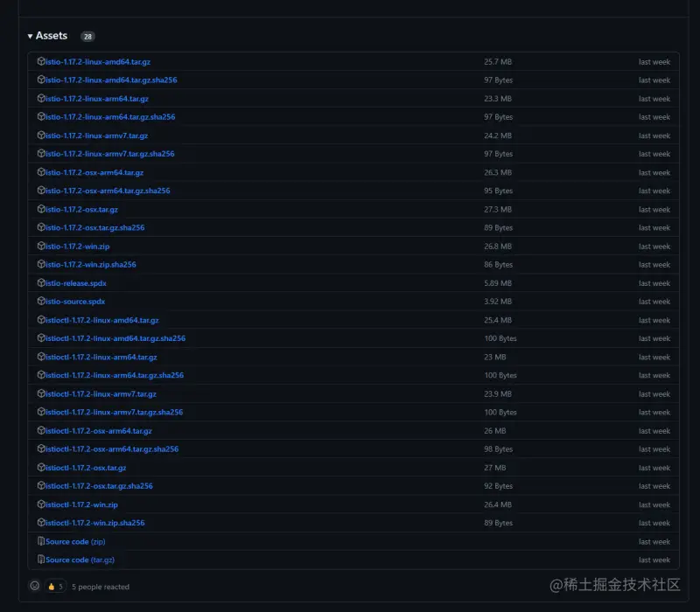
Task: Open istio-1.17.2-linux-amd64.tar.gz download link
Action: point(98,62)
